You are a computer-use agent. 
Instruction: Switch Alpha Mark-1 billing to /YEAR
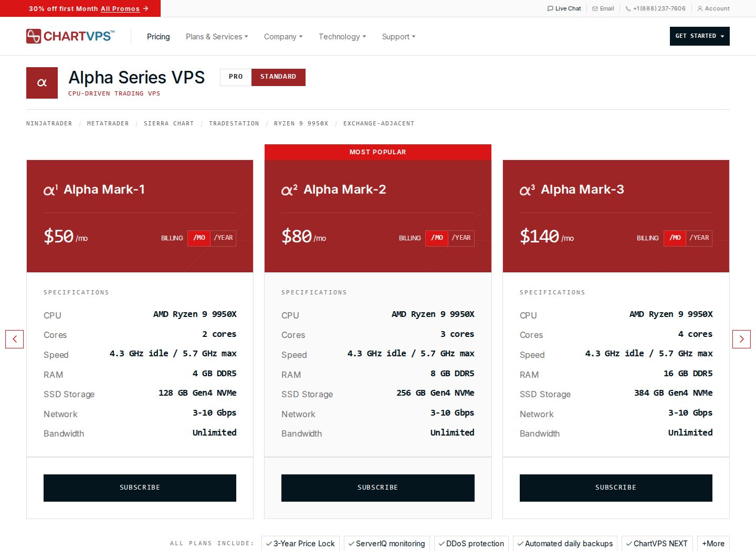click(224, 238)
